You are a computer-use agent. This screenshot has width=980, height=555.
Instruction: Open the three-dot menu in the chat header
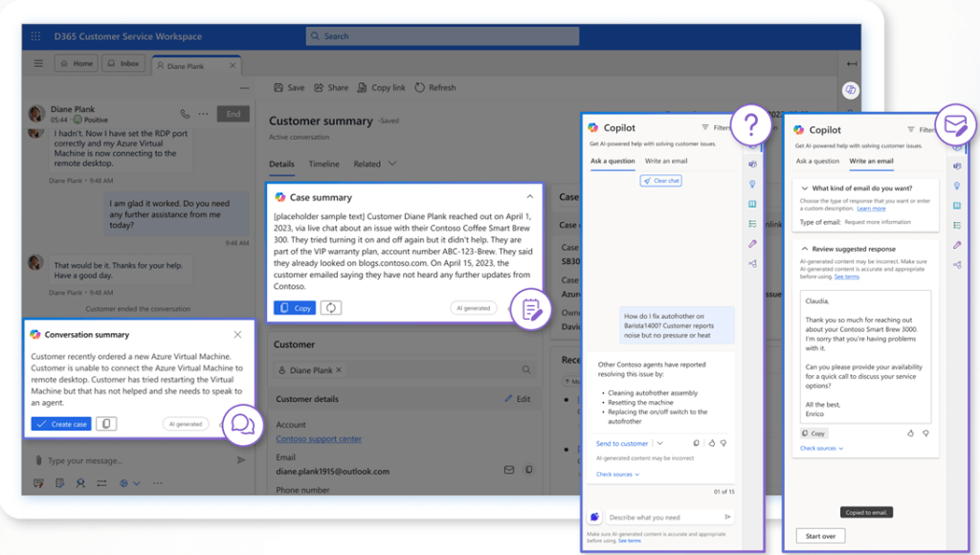(204, 114)
